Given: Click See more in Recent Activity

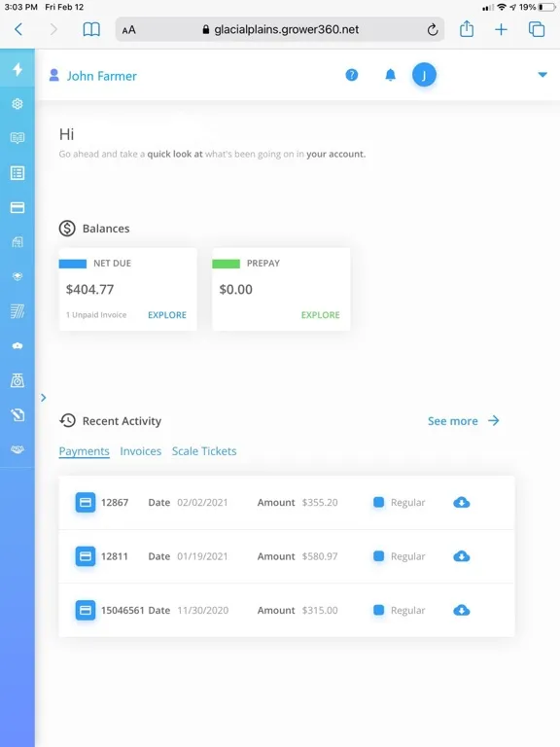Looking at the screenshot, I should 453,421.
